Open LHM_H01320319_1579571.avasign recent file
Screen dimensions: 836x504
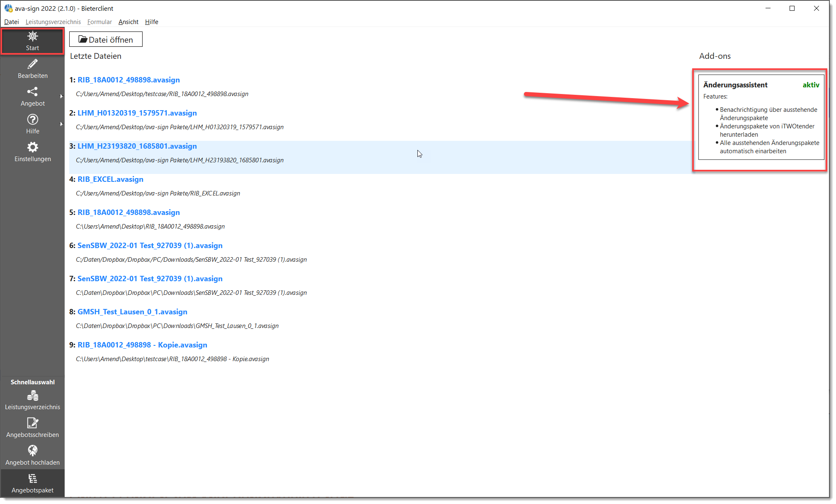[137, 113]
